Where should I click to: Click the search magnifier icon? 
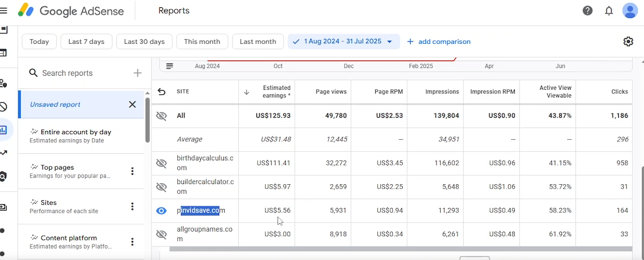[34, 73]
